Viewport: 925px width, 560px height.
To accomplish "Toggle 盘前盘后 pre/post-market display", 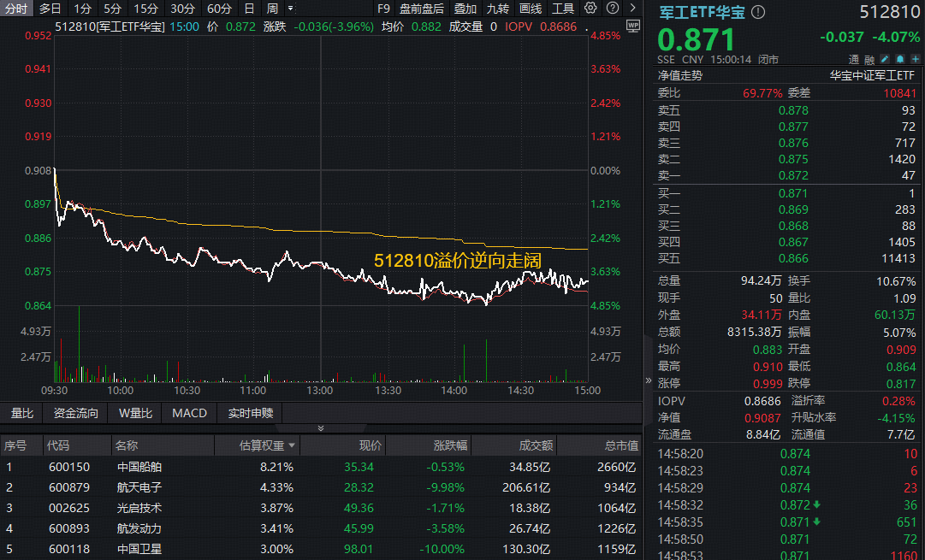I will 422,9.
